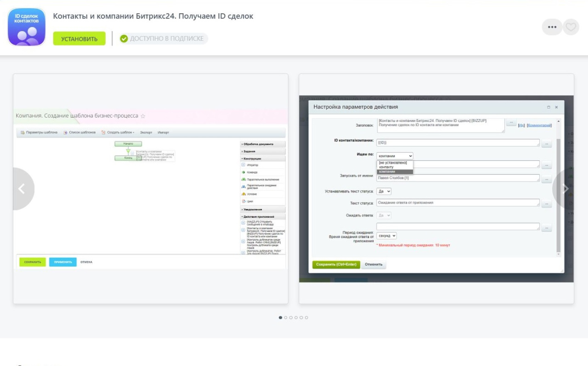
Task: Click the Экспорт menu item
Action: (146, 132)
